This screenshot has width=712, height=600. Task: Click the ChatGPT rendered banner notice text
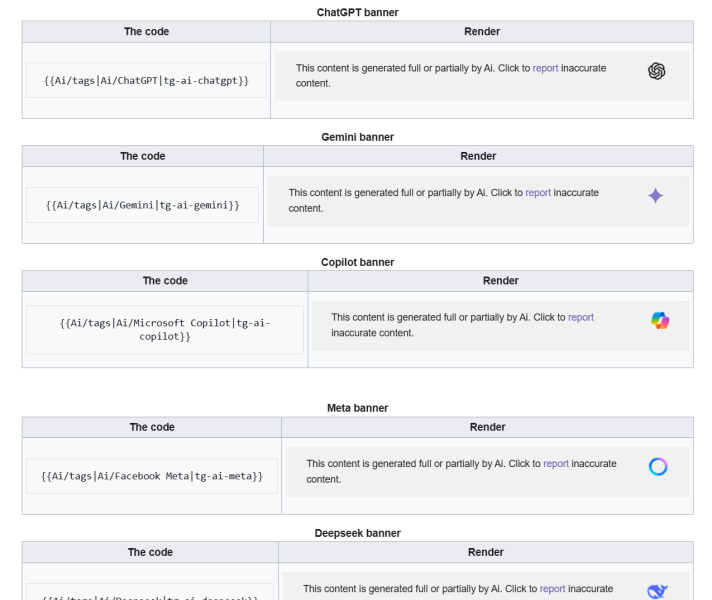[x=451, y=75]
